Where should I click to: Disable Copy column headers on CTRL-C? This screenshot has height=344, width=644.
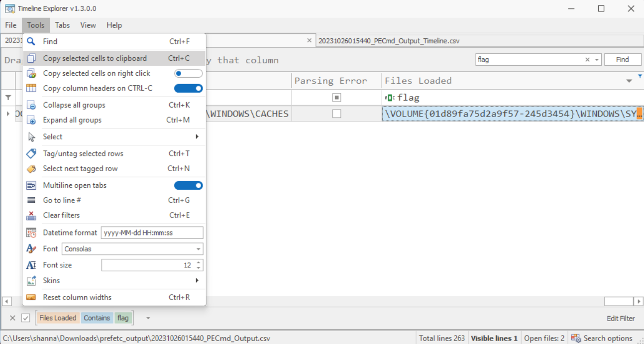click(188, 88)
